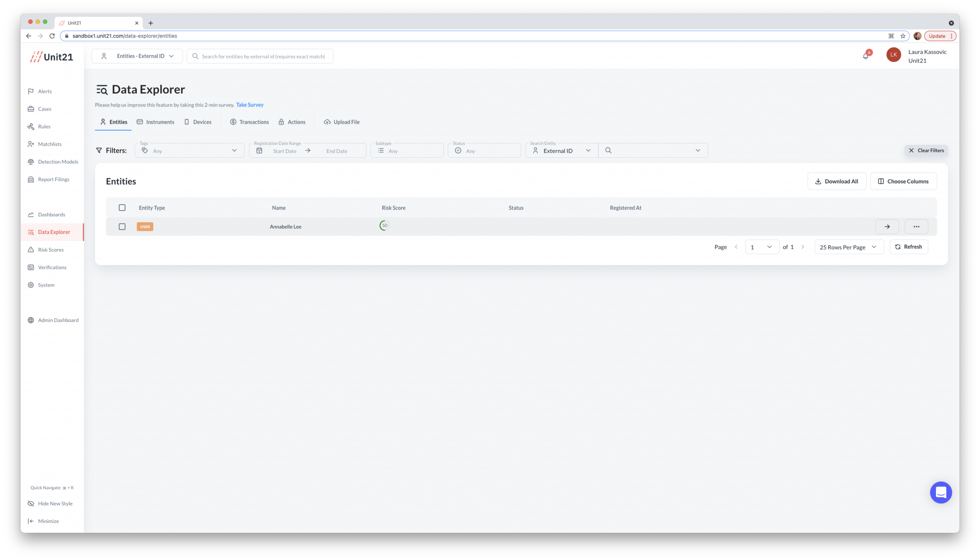Open Entities - External ID search type dropdown
Screen dimensions: 980x560
point(137,56)
